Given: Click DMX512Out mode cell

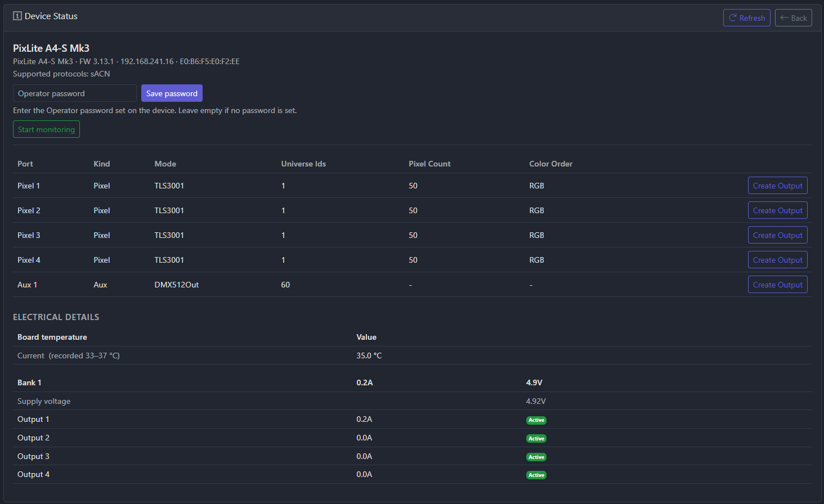Looking at the screenshot, I should 177,285.
